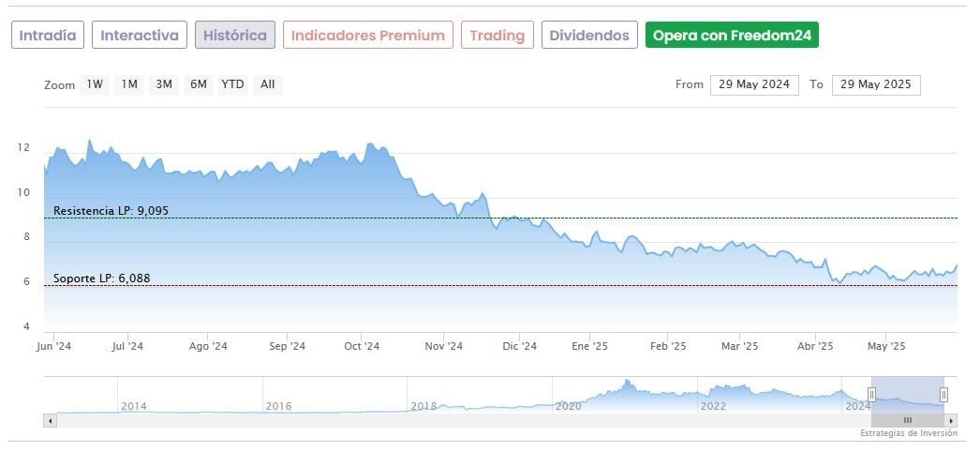
Task: Select the 3M zoom option
Action: (164, 84)
